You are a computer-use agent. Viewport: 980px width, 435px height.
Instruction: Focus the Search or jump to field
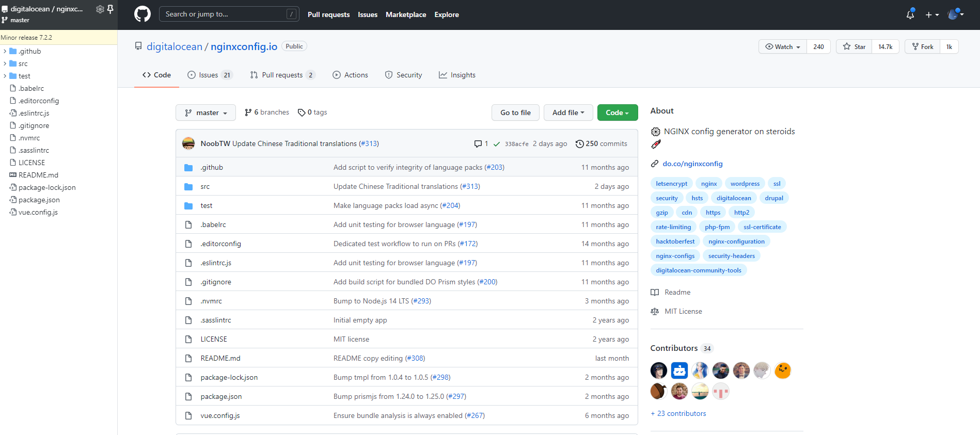pyautogui.click(x=229, y=14)
